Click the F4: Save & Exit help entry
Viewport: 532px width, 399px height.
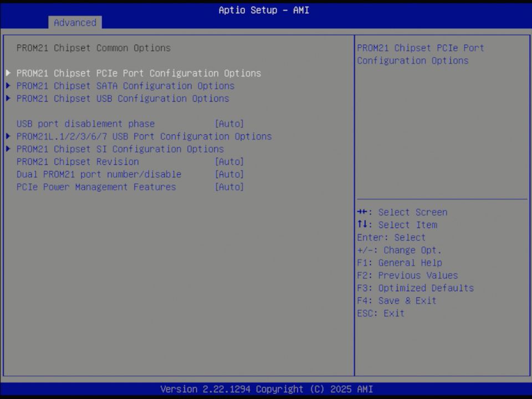[x=396, y=300]
